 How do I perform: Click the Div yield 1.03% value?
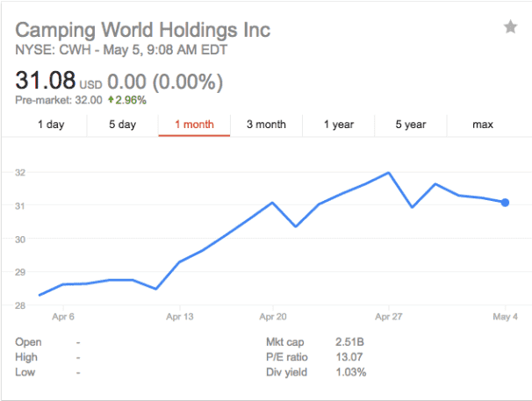coord(350,373)
